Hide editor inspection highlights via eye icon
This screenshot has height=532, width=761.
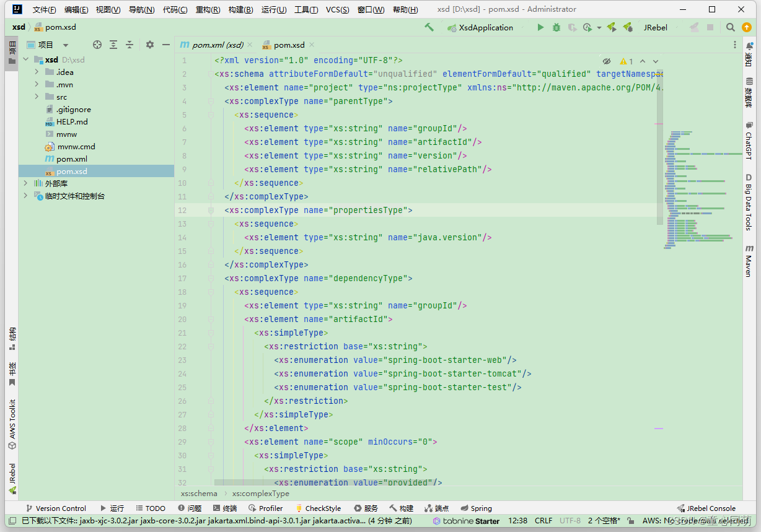pos(606,61)
